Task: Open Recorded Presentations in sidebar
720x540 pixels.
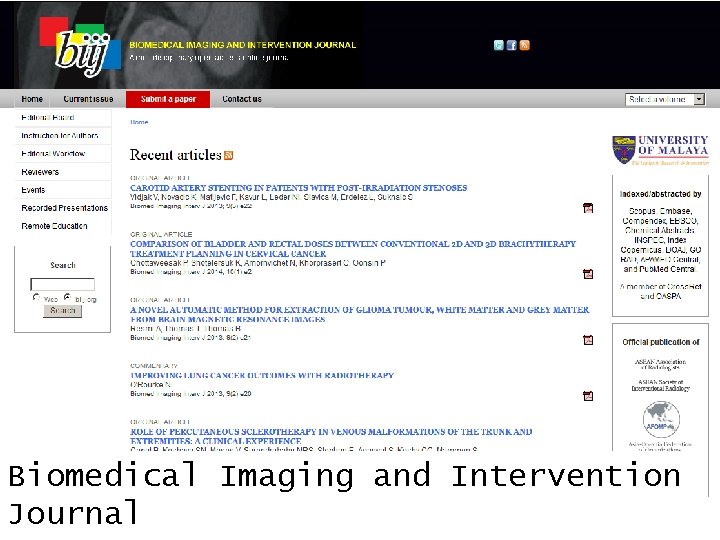Action: click(x=64, y=208)
